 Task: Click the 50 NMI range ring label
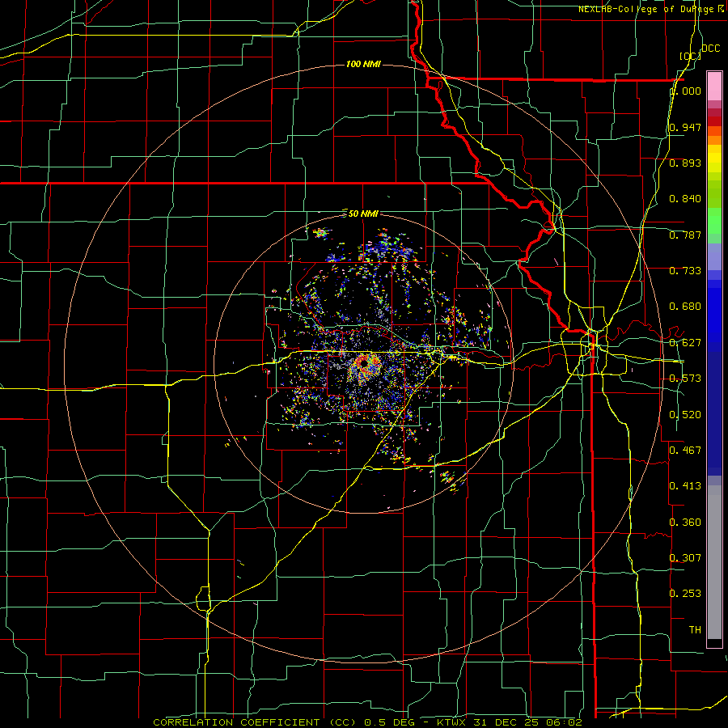tap(363, 214)
